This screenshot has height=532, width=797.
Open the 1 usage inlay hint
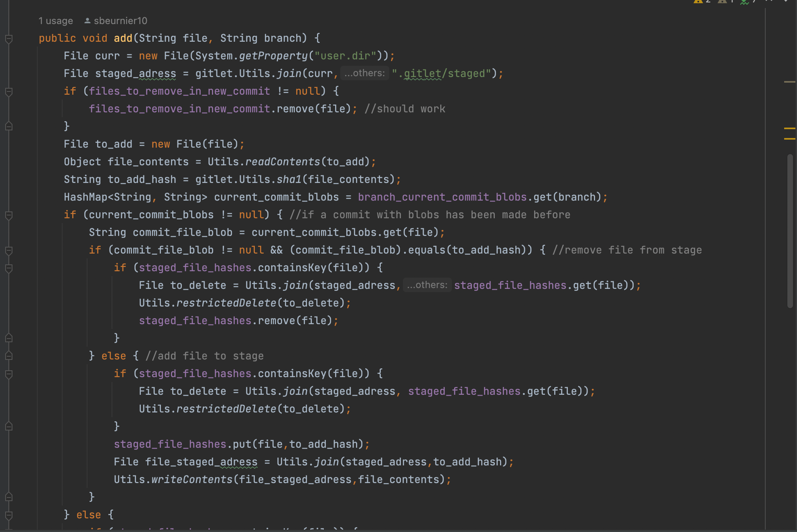pos(55,21)
